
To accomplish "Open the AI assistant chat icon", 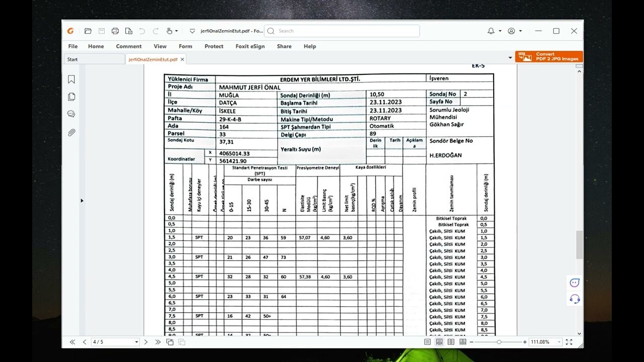I will [575, 283].
